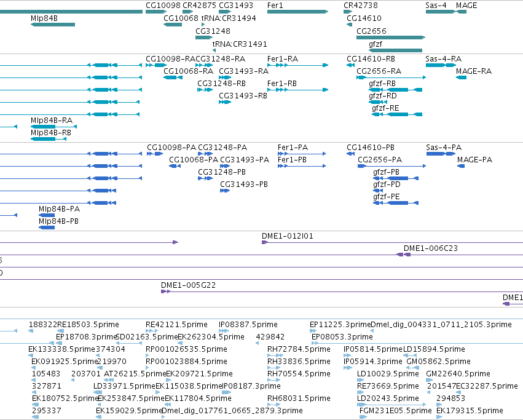
Task: Select the Mlp84B gene label
Action: click(x=44, y=18)
